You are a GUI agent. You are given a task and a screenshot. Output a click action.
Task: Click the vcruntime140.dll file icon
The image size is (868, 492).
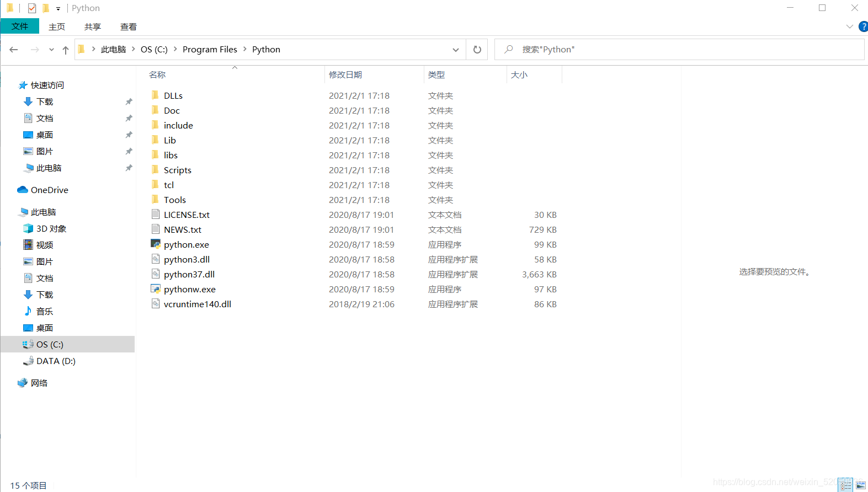[x=156, y=303]
